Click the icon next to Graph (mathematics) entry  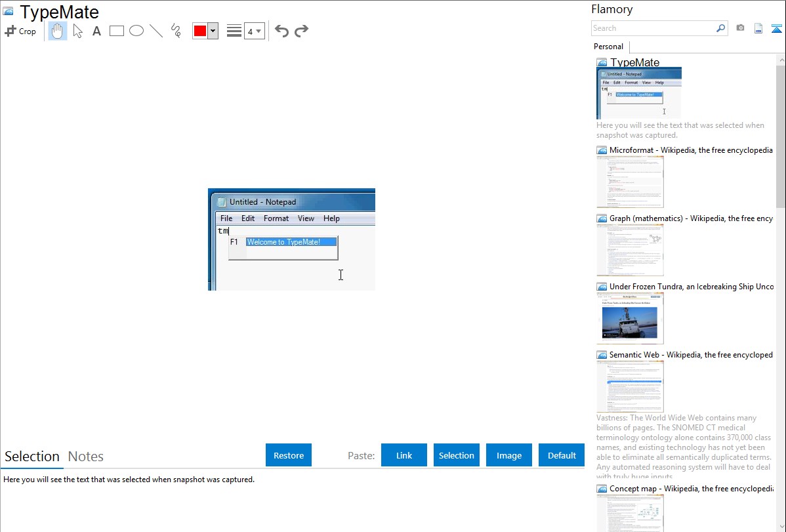point(602,218)
